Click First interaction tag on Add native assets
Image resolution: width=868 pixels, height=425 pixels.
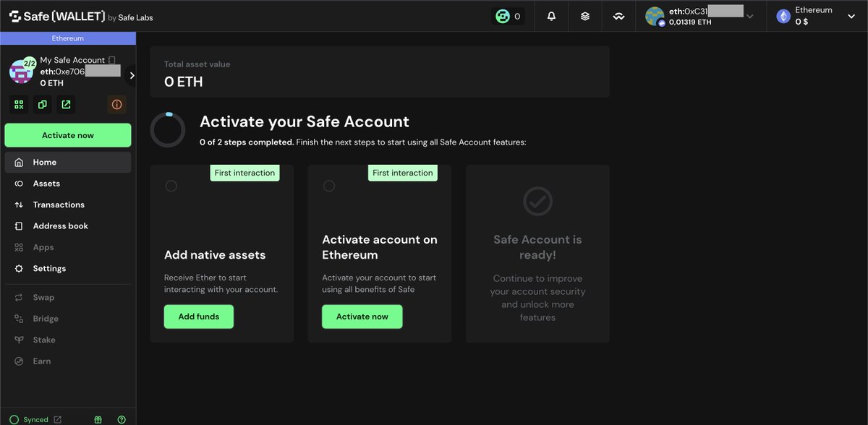[245, 173]
